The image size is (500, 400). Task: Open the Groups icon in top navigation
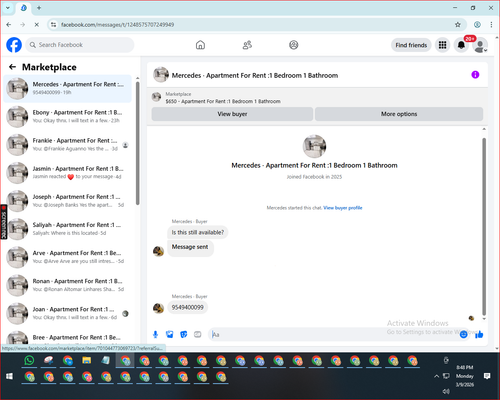[x=294, y=45]
